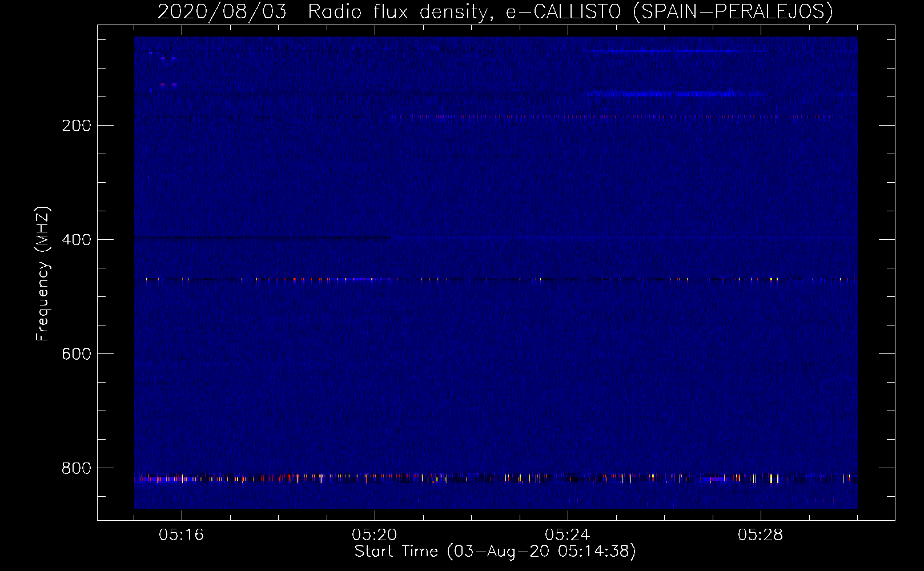Click the 05:16 time tick label
Image resolution: width=924 pixels, height=571 pixels.
click(x=182, y=535)
